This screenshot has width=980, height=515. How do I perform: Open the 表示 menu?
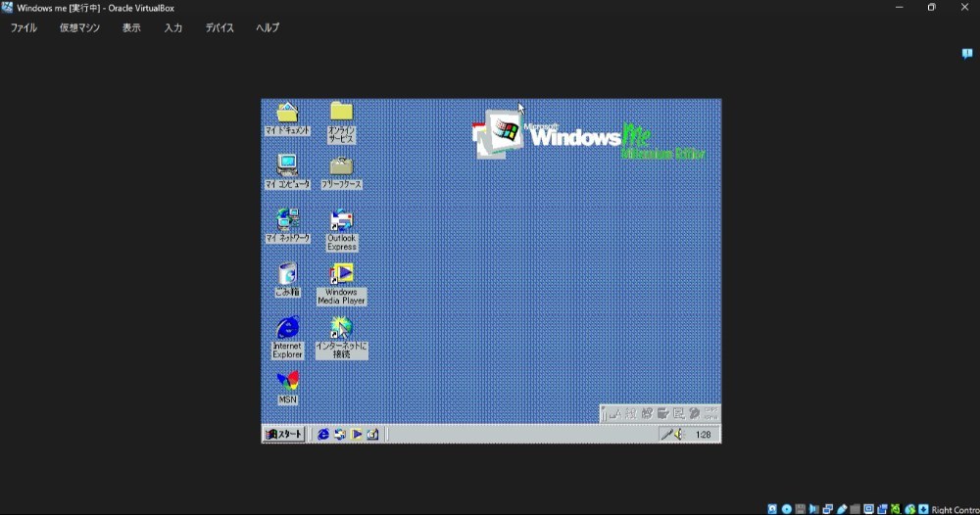tap(131, 28)
